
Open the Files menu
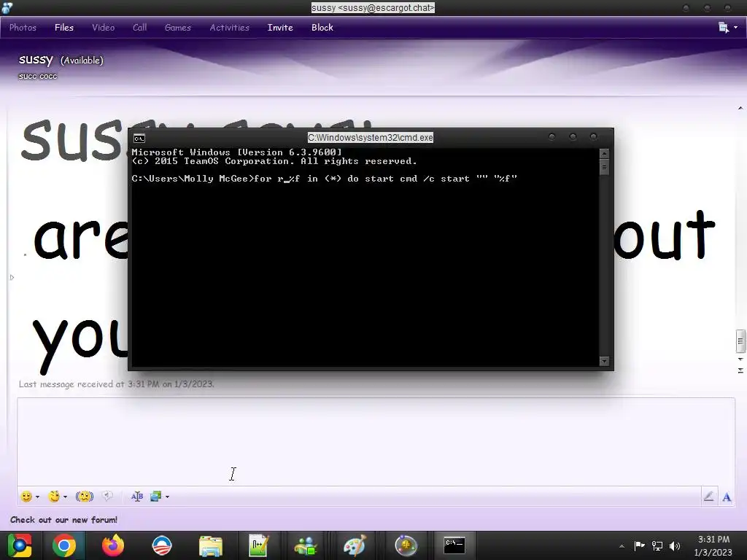tap(64, 28)
